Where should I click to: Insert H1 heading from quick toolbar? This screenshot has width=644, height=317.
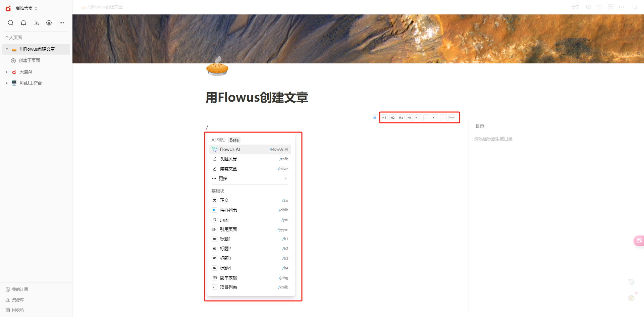[384, 118]
